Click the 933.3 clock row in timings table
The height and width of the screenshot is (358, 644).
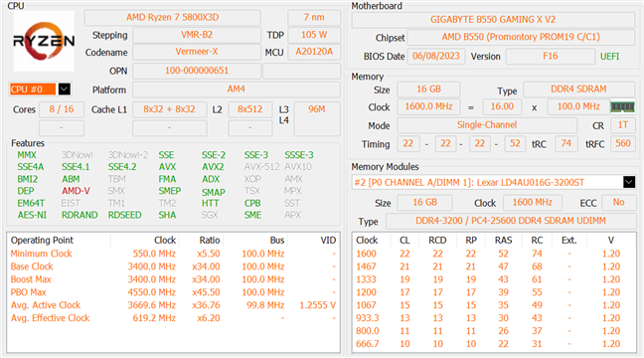[x=494, y=318]
